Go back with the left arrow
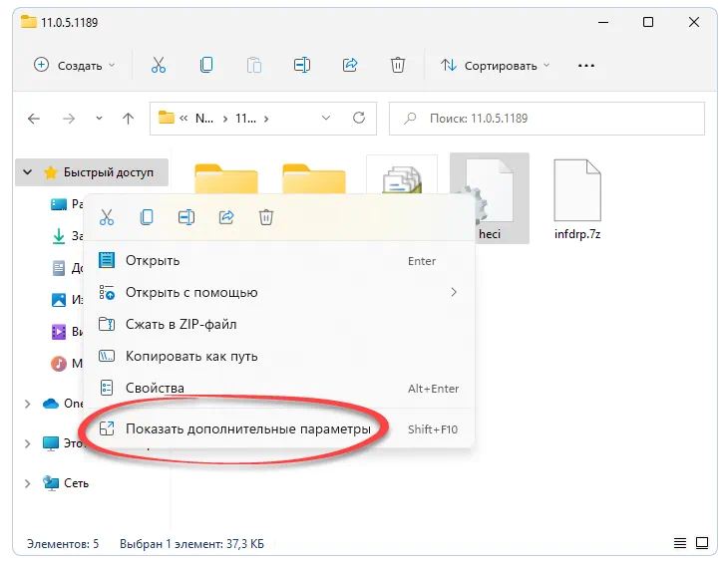Viewport: 728px width, 565px height. click(x=34, y=119)
